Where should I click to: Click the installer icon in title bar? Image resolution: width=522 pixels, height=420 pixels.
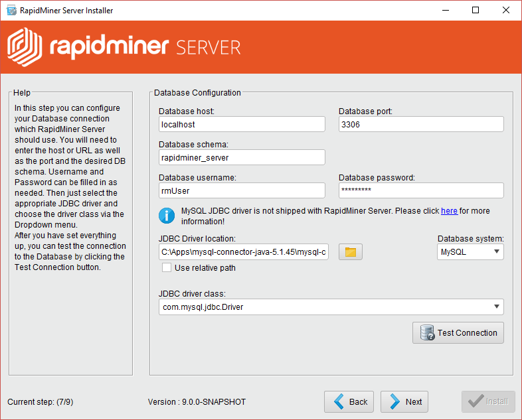pos(11,11)
